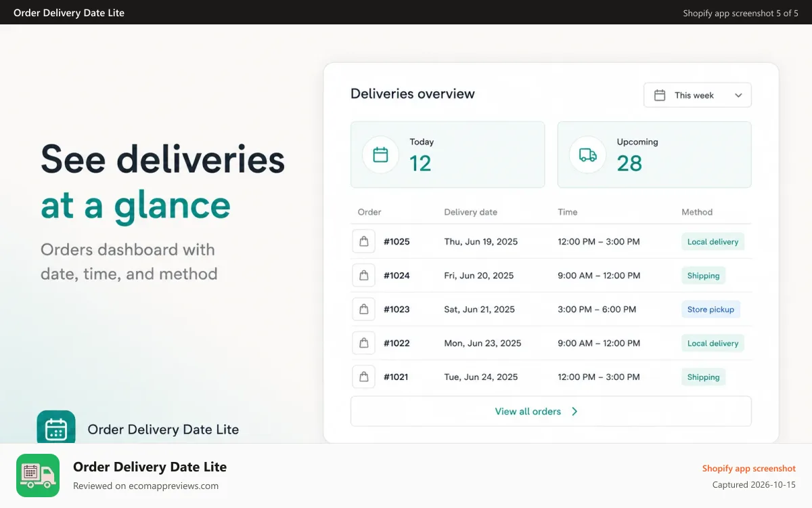The width and height of the screenshot is (812, 508).
Task: Click the 9:00 AM – 12:00 PM time for order #1022
Action: tap(599, 343)
